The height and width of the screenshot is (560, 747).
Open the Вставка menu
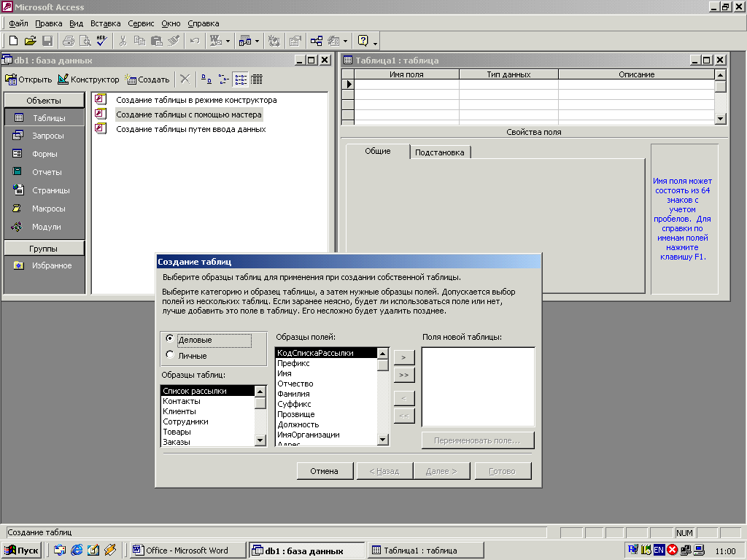pyautogui.click(x=106, y=23)
